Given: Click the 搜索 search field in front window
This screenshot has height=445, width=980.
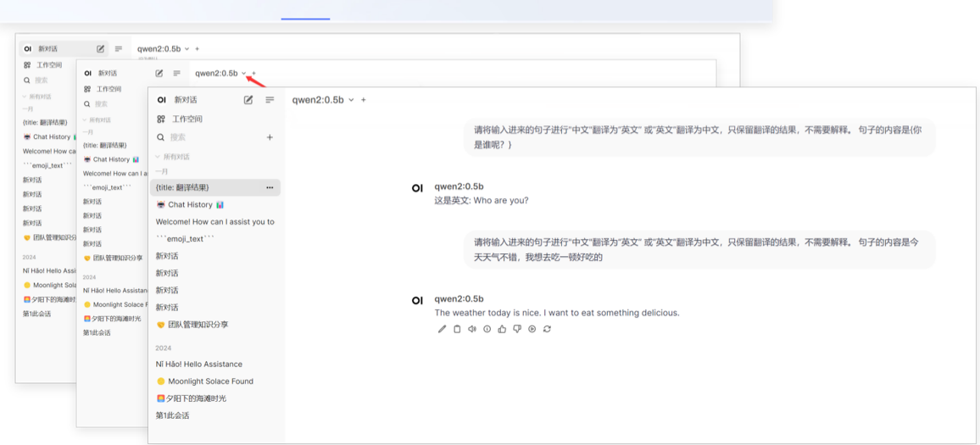Looking at the screenshot, I should (x=210, y=136).
